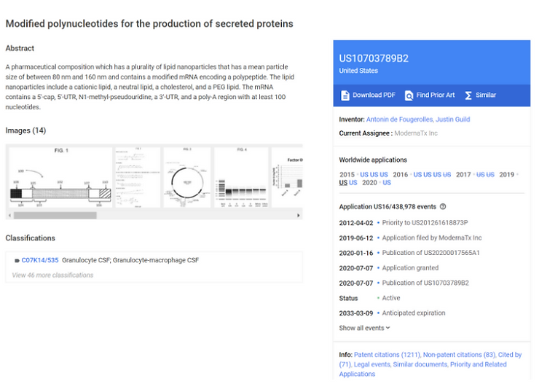Click the Download PDF document icon

coord(345,95)
